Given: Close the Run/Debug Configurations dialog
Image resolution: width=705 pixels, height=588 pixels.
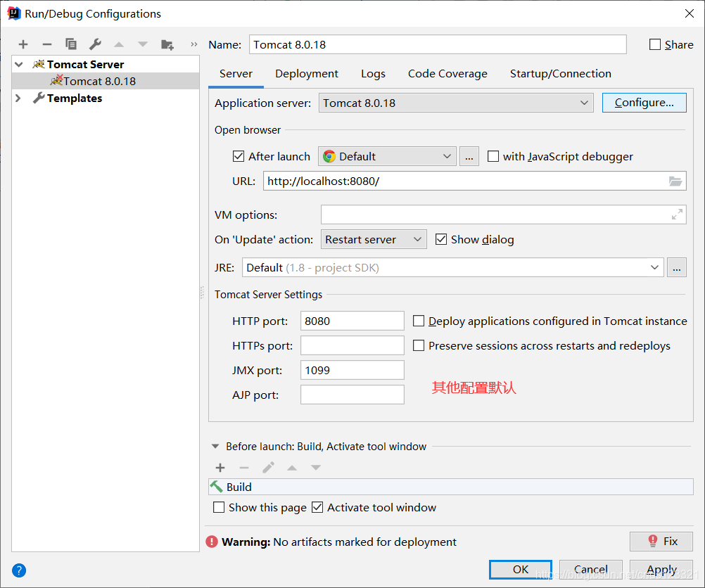Looking at the screenshot, I should click(690, 13).
